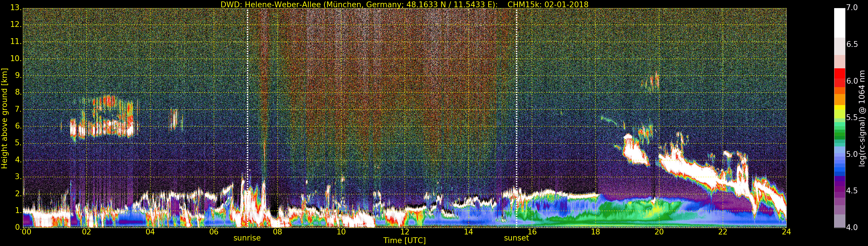This screenshot has width=868, height=246.
Task: Click the '22' time axis tick
Action: [x=723, y=232]
